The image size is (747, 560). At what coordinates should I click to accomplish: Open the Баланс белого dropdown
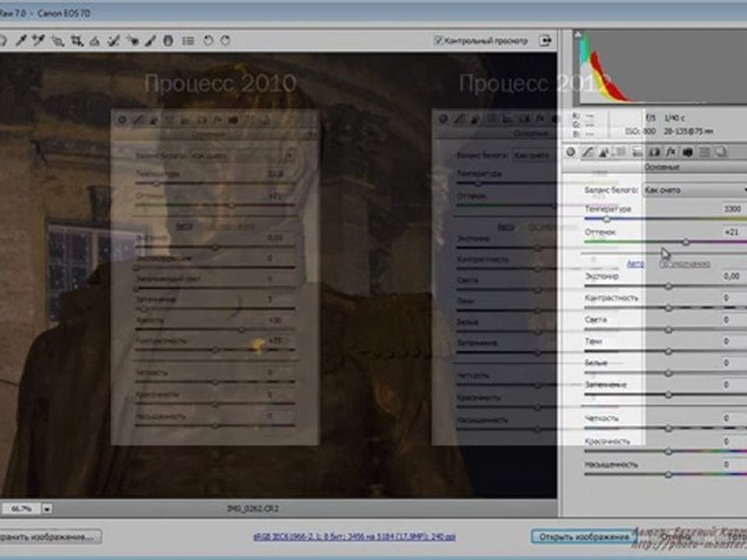point(695,190)
